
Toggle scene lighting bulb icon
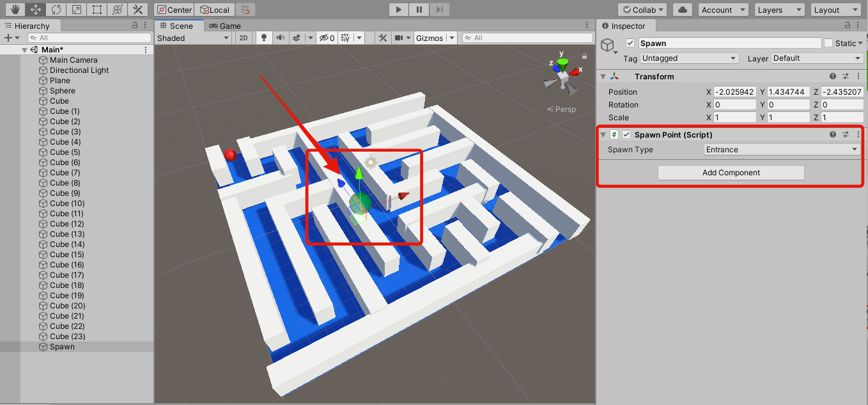pos(263,38)
